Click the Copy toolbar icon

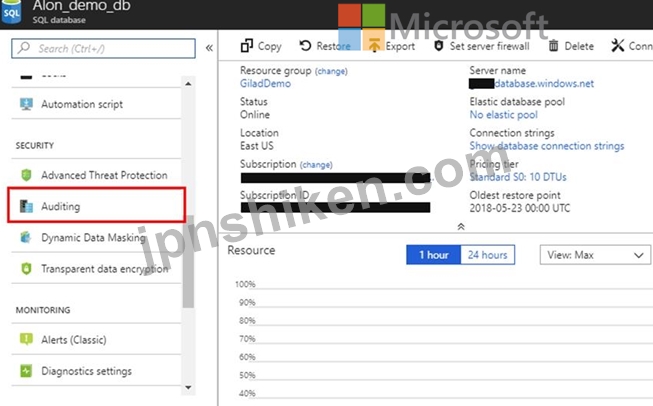point(247,45)
